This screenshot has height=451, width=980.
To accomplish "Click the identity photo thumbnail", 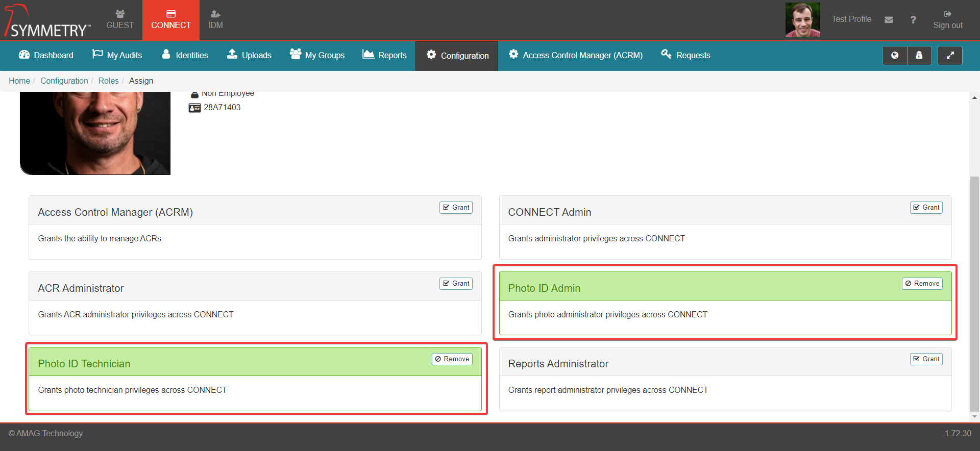I will point(95,133).
